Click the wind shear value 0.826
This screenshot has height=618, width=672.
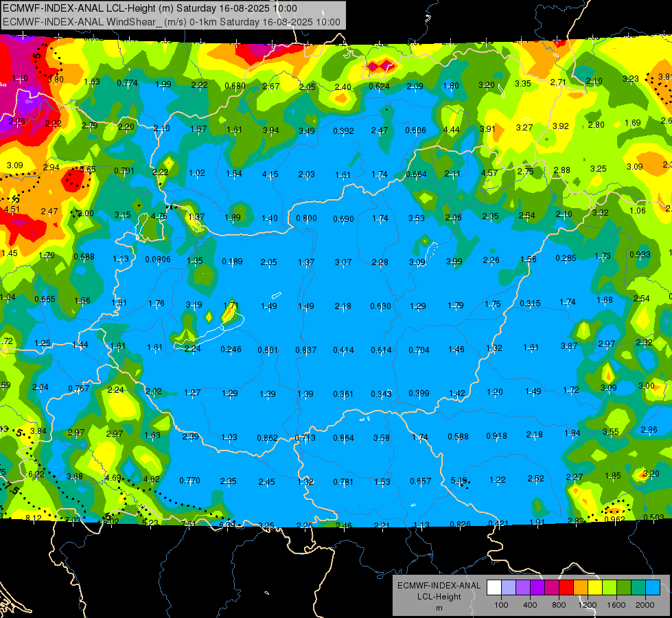[x=461, y=524]
